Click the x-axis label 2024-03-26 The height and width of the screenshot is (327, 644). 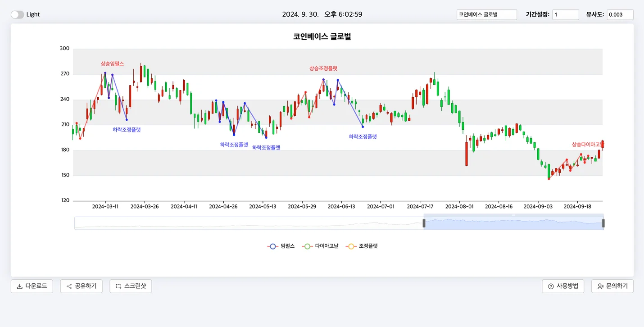click(x=145, y=207)
